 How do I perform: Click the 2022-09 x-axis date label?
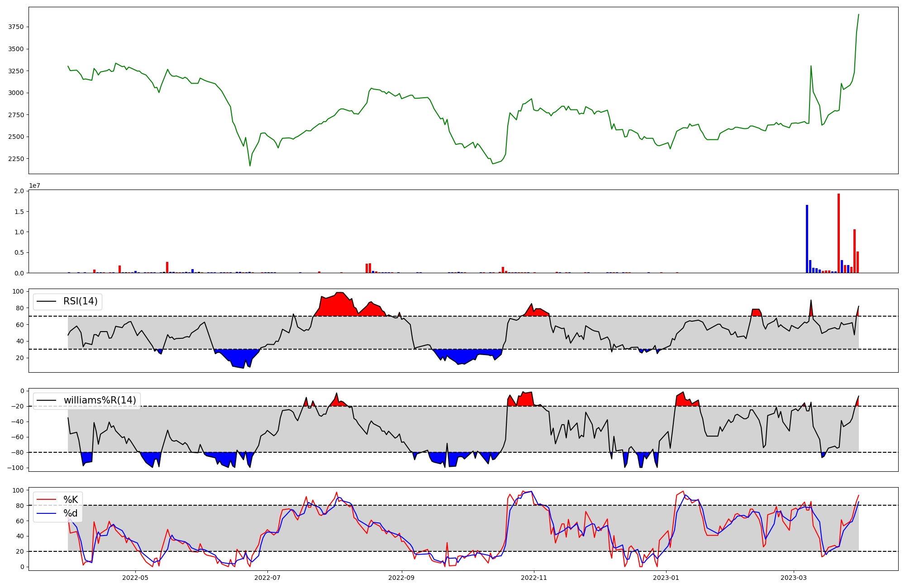click(402, 578)
